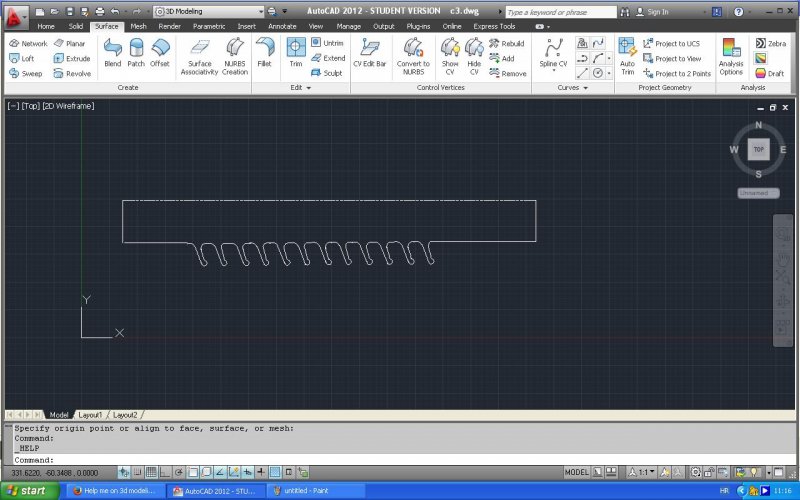Switch to the Mesh ribbon tab
The width and height of the screenshot is (800, 500).
point(138,26)
